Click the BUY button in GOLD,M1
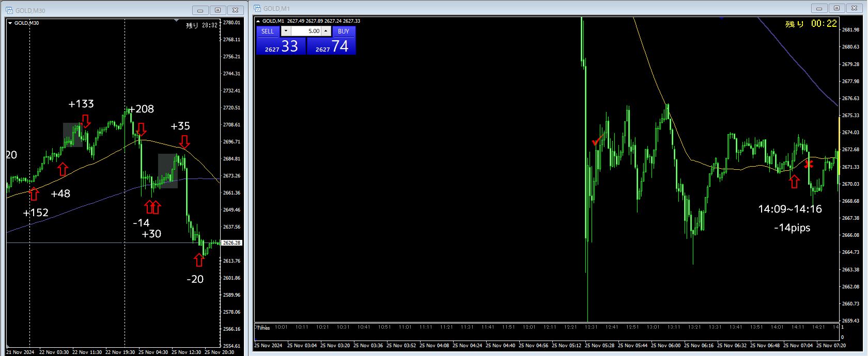 pyautogui.click(x=344, y=31)
